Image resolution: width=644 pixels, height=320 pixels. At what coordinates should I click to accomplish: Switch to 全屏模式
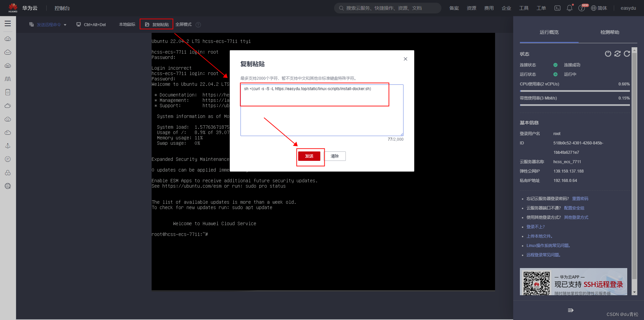[183, 24]
